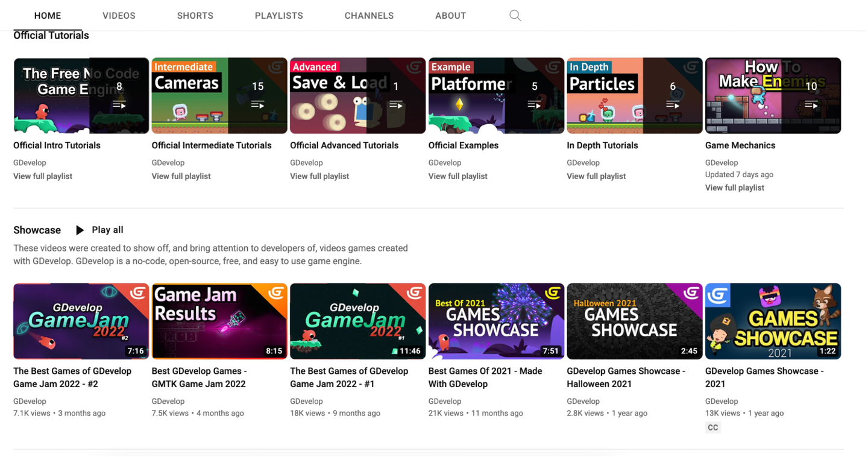This screenshot has height=457, width=868.
Task: Click GDevelop channel name under Official Examples
Action: pyautogui.click(x=445, y=163)
